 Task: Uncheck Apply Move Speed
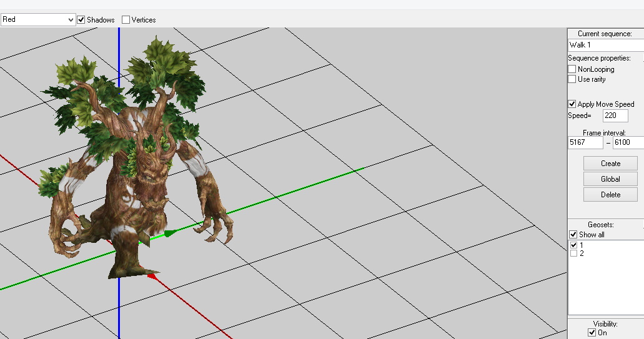[x=572, y=104]
